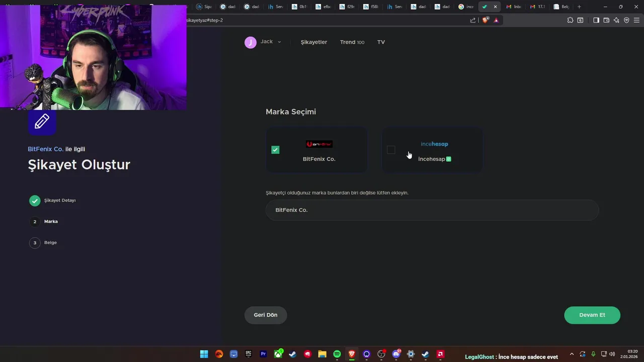This screenshot has height=362, width=644.
Task: Click the address bar URL field
Action: (327, 20)
